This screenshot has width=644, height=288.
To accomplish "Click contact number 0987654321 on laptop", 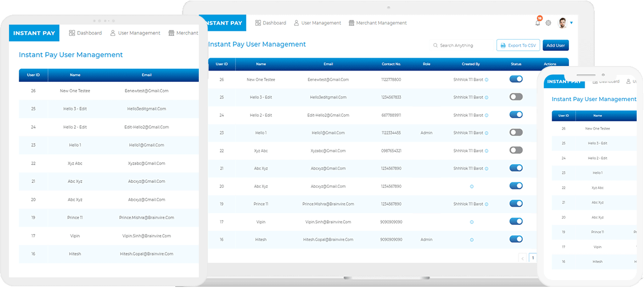I will (391, 151).
